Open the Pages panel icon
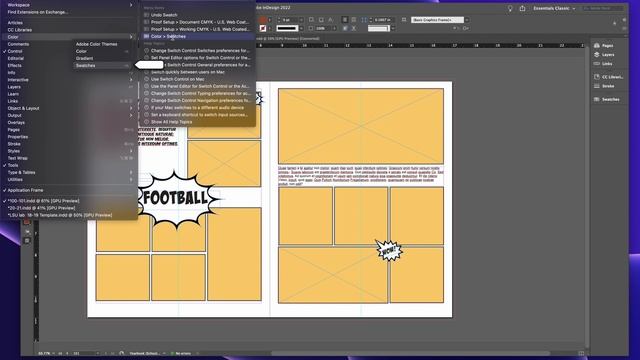640x360 pixels. click(x=597, y=46)
